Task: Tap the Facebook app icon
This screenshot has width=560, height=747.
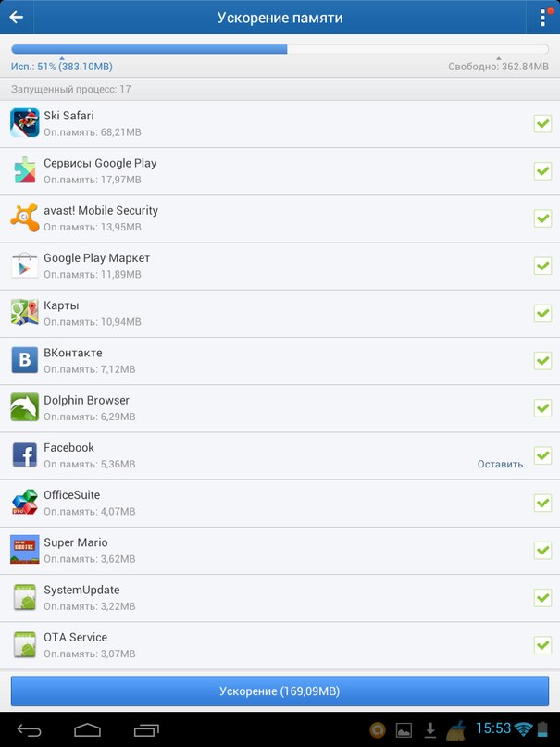Action: tap(24, 455)
